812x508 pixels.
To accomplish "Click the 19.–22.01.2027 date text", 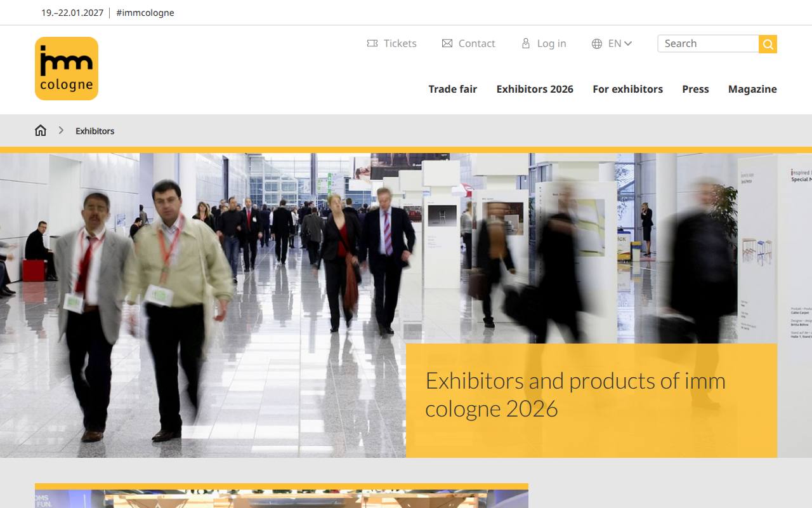I will [x=72, y=13].
